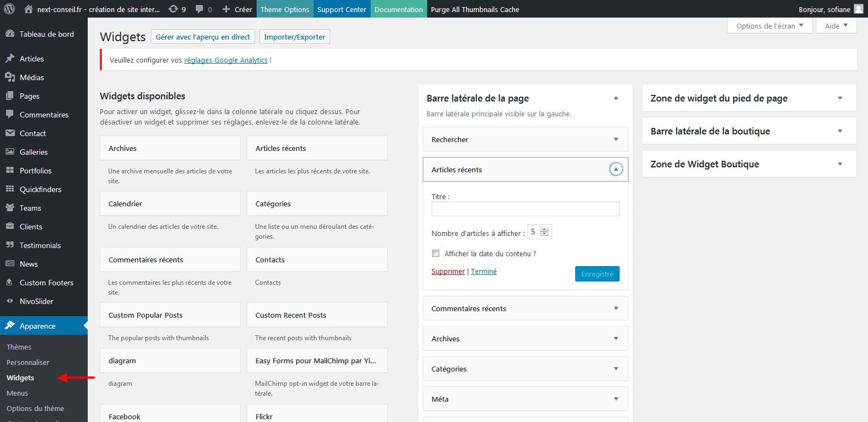Screen dimensions: 868x422
Task: Open the comments bubble icon in admin bar
Action: pyautogui.click(x=199, y=9)
